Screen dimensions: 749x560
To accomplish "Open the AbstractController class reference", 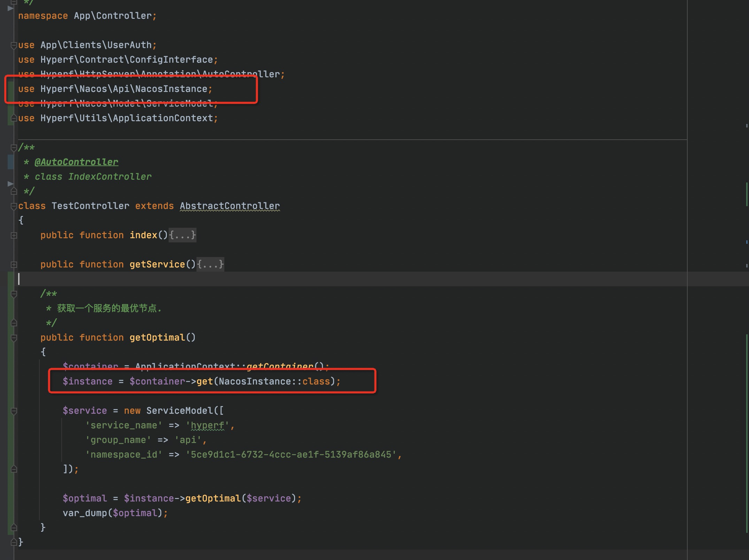I will click(229, 205).
